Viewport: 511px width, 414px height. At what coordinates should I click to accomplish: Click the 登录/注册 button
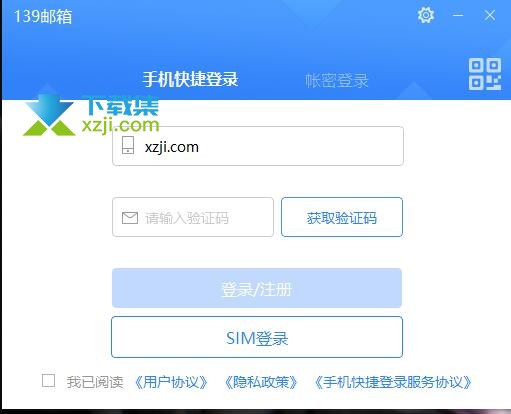[257, 288]
